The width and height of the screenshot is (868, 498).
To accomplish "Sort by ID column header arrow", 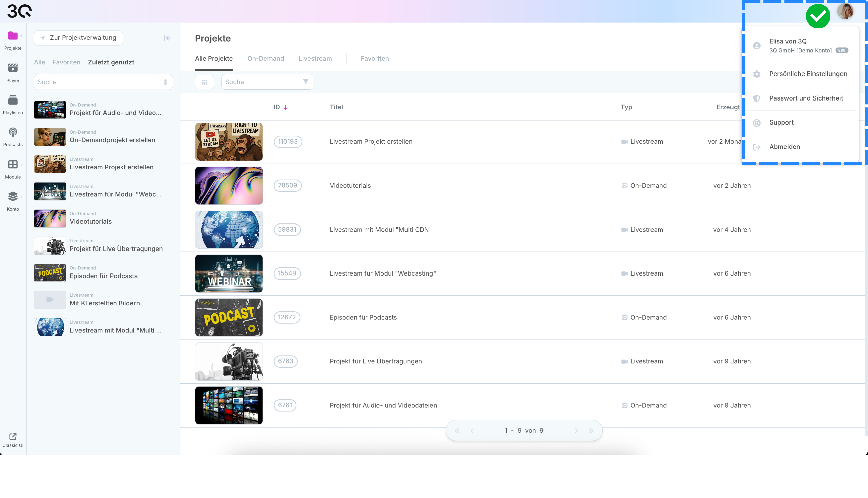I will tap(285, 107).
